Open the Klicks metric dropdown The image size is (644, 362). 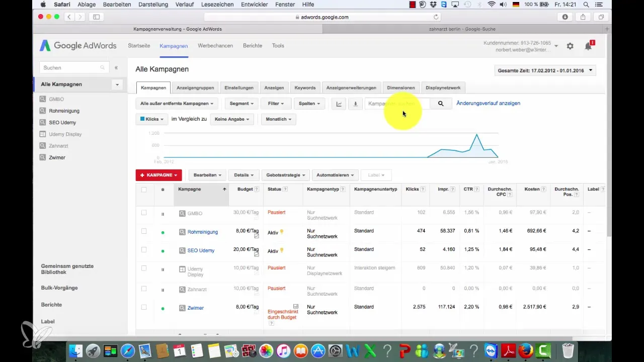[x=152, y=119]
